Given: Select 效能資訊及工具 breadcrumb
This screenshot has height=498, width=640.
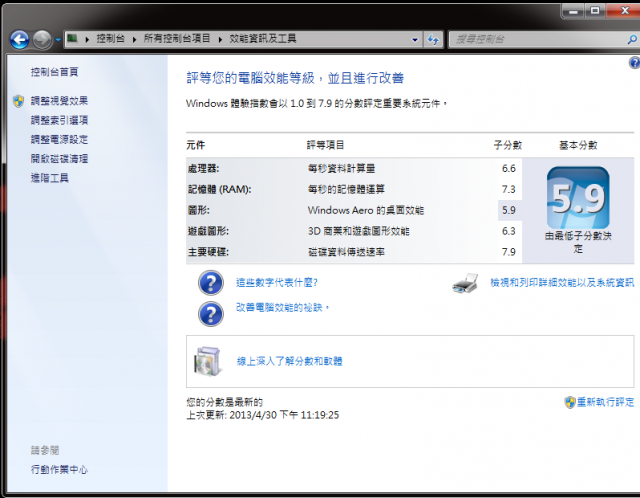Looking at the screenshot, I should 263,38.
